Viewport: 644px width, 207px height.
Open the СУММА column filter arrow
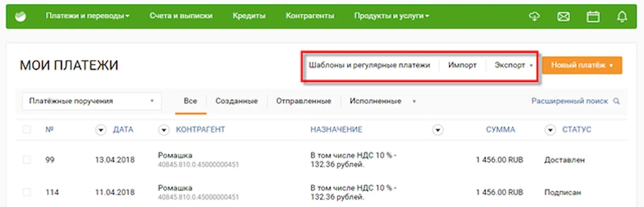click(x=438, y=130)
